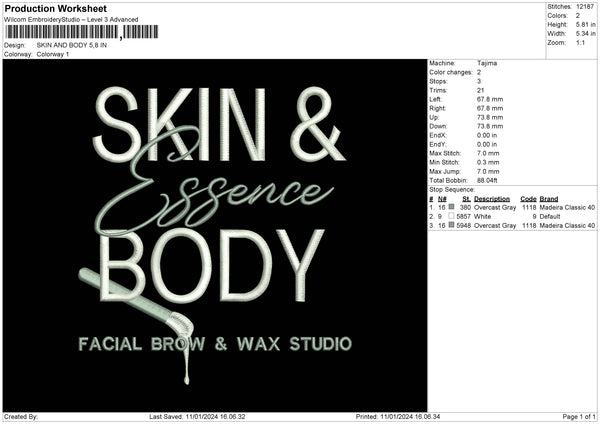Select Total Bobbin value '88.04ft'
Screen dimensions: 600x424
487,181
